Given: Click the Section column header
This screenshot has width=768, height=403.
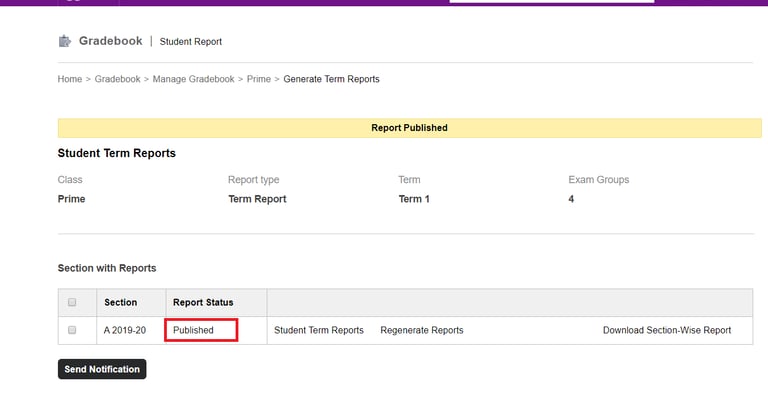Looking at the screenshot, I should pyautogui.click(x=120, y=302).
